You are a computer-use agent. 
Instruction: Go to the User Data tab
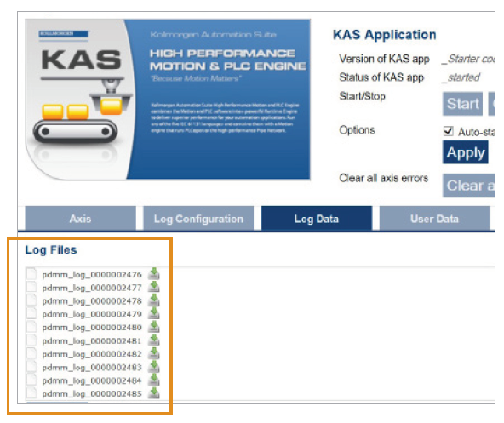pyautogui.click(x=434, y=219)
